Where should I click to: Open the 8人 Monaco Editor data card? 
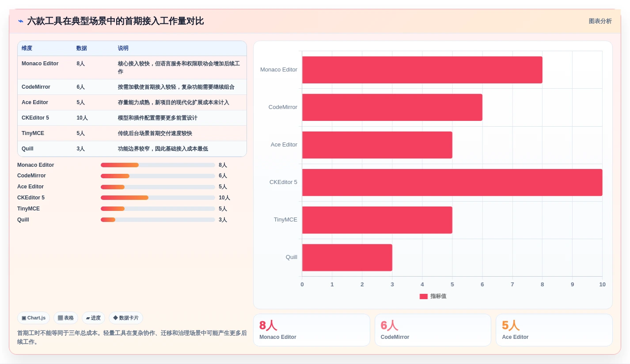point(311,330)
